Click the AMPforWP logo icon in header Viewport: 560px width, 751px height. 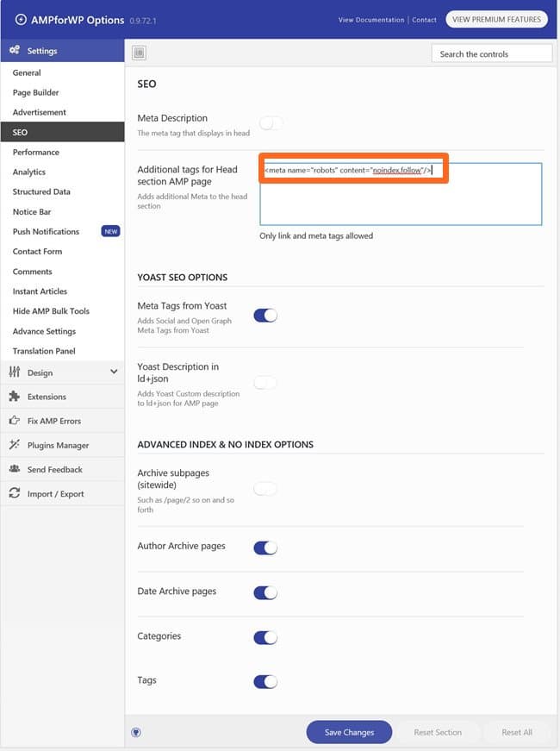click(x=21, y=19)
